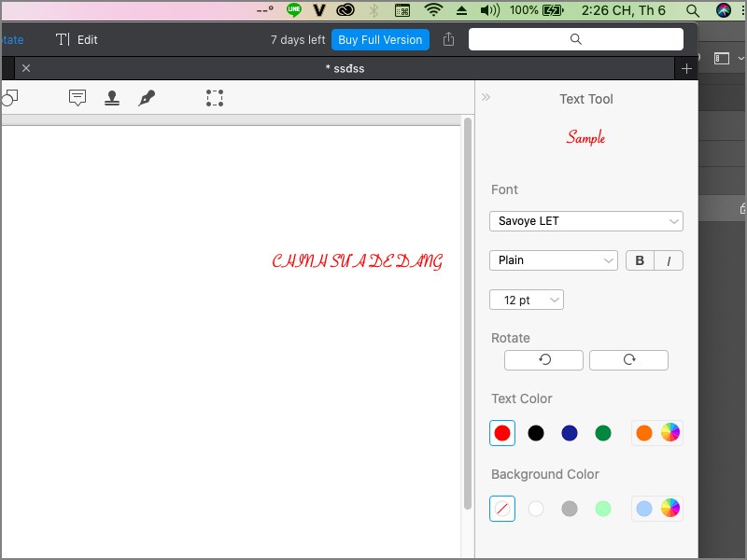Switch to the ssdss document tab
Viewport: 747px width, 560px height.
345,68
